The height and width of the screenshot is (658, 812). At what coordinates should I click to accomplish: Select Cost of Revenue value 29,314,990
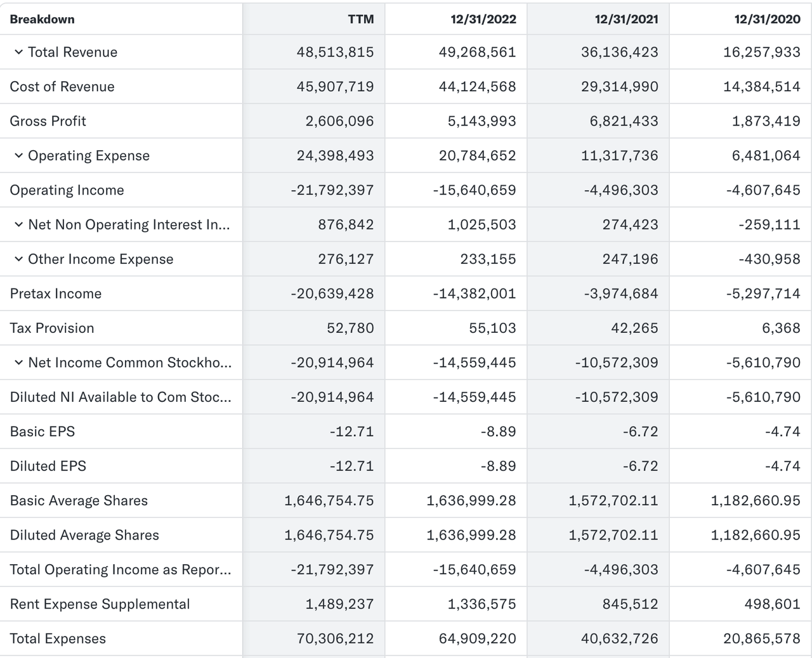[620, 87]
